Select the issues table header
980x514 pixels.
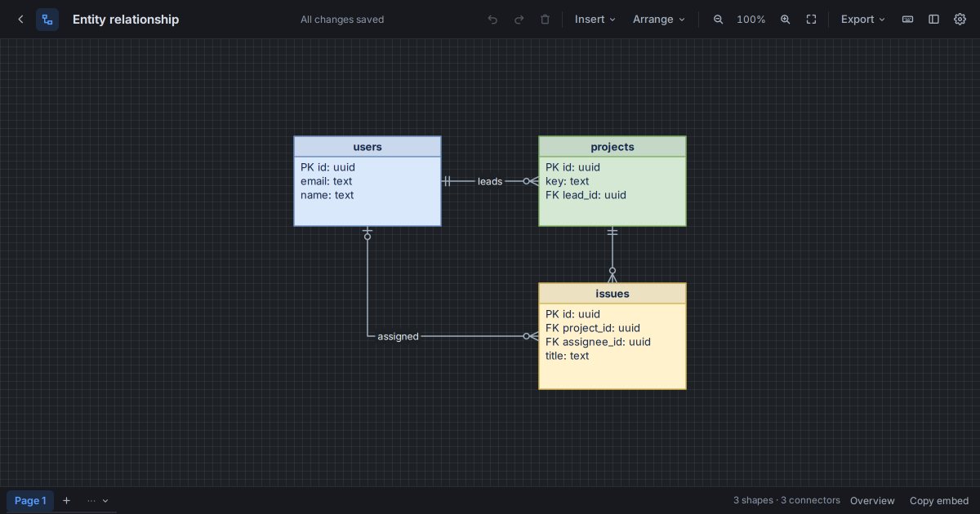[x=612, y=294]
